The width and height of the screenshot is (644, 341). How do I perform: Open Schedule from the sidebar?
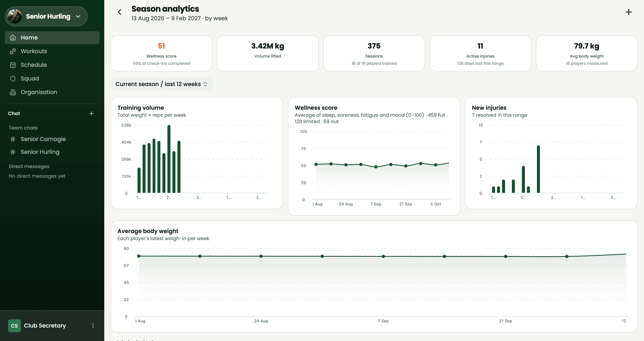pyautogui.click(x=52, y=65)
